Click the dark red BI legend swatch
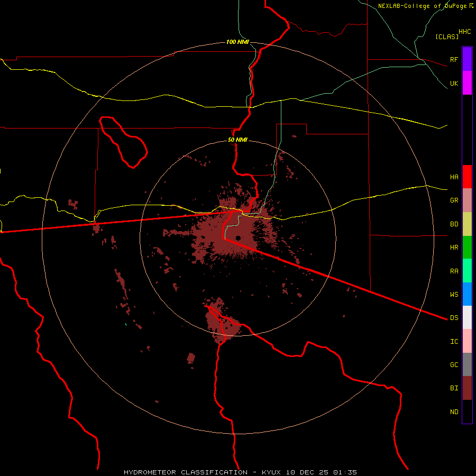 (467, 388)
